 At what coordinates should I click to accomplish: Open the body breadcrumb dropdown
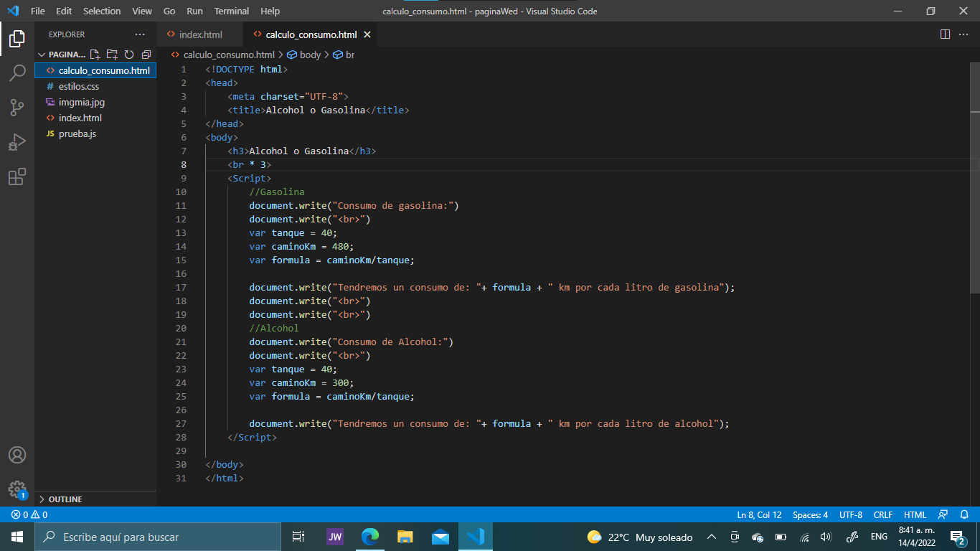coord(303,55)
